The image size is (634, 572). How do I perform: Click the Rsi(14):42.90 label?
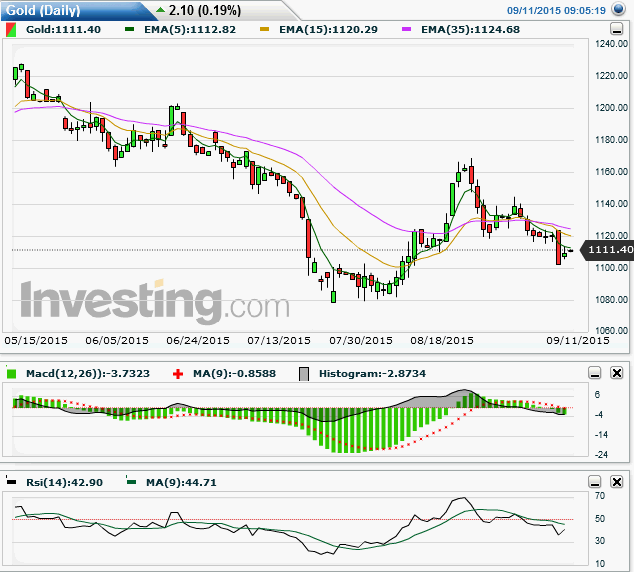point(64,482)
